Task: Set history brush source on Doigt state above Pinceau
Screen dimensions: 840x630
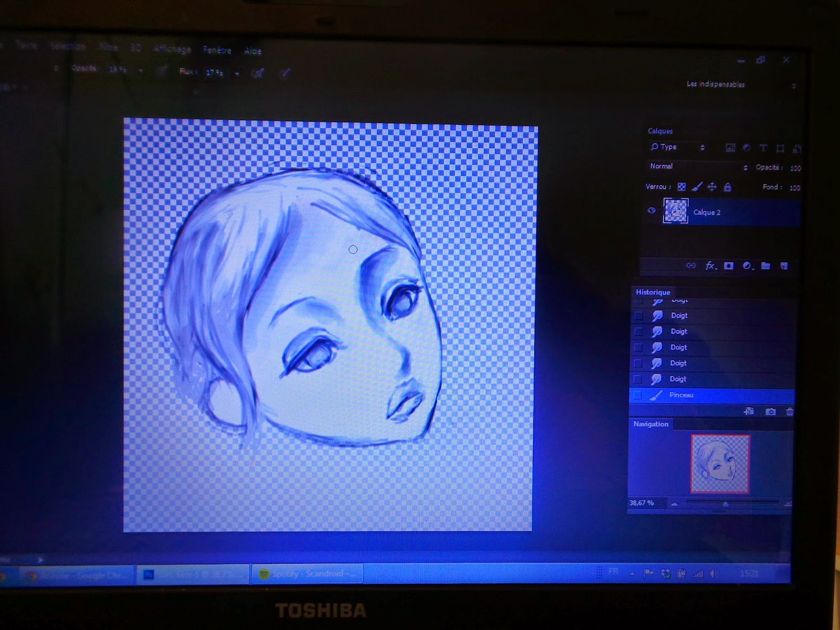Action: [638, 379]
